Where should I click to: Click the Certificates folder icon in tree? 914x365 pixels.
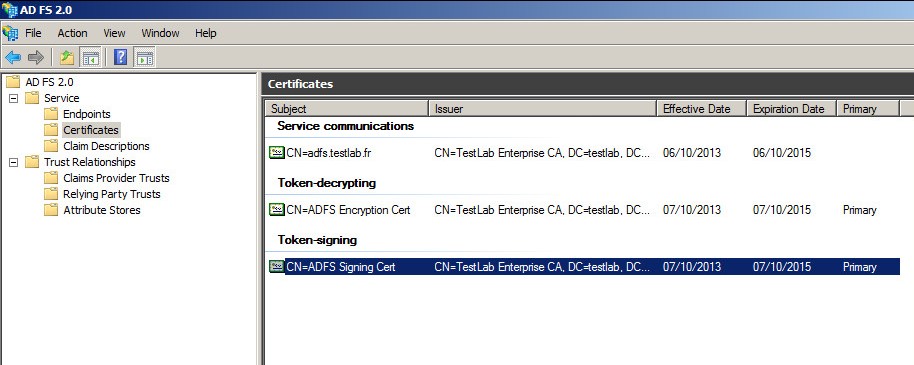51,130
